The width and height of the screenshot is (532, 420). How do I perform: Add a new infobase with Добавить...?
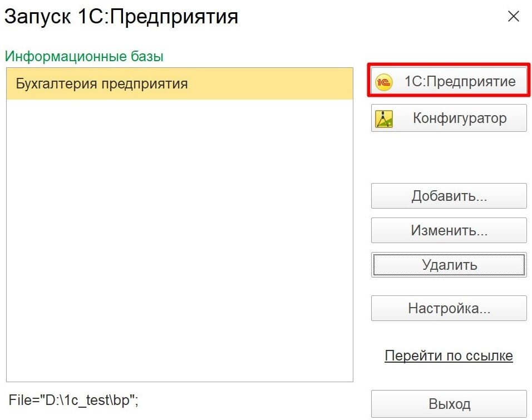click(449, 196)
